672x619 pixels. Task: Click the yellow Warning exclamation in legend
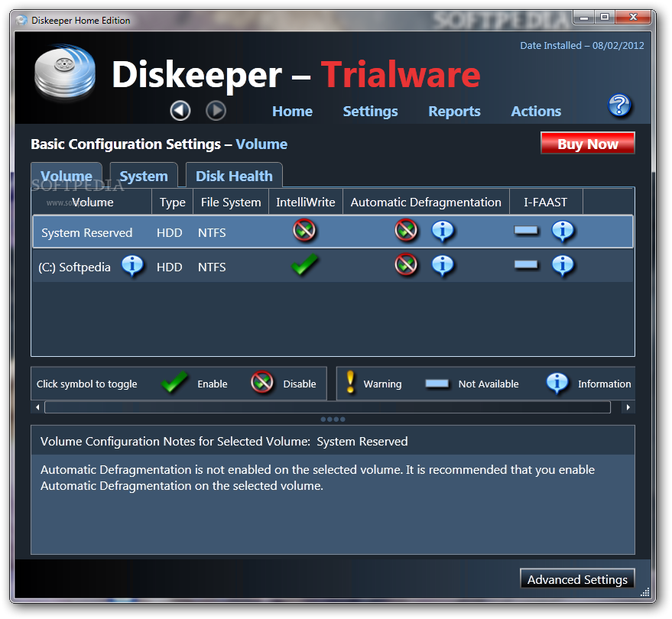351,382
